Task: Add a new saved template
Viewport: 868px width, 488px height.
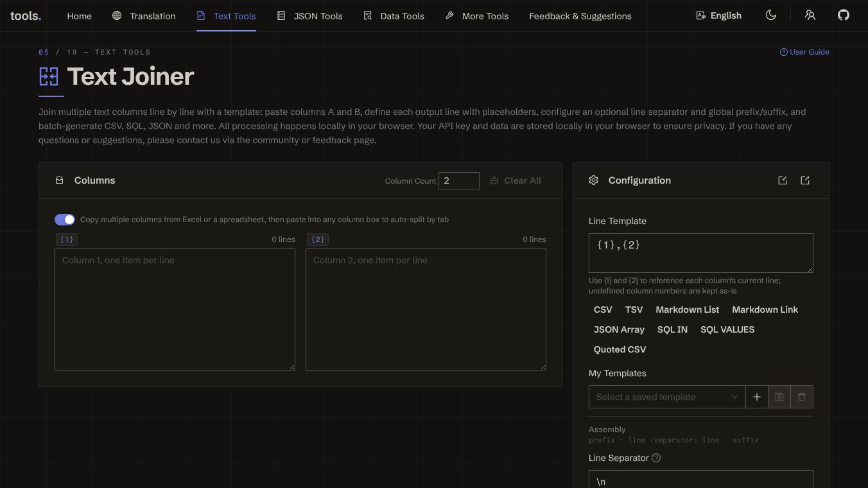Action: [x=757, y=397]
